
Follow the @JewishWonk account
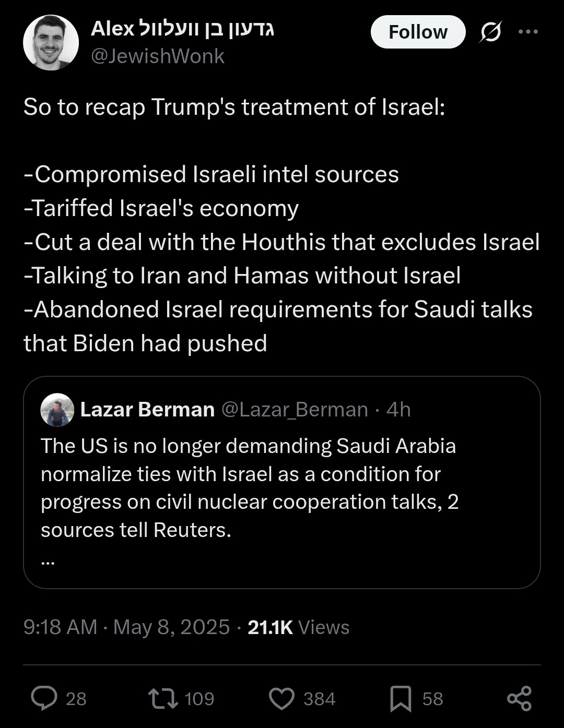coord(418,32)
